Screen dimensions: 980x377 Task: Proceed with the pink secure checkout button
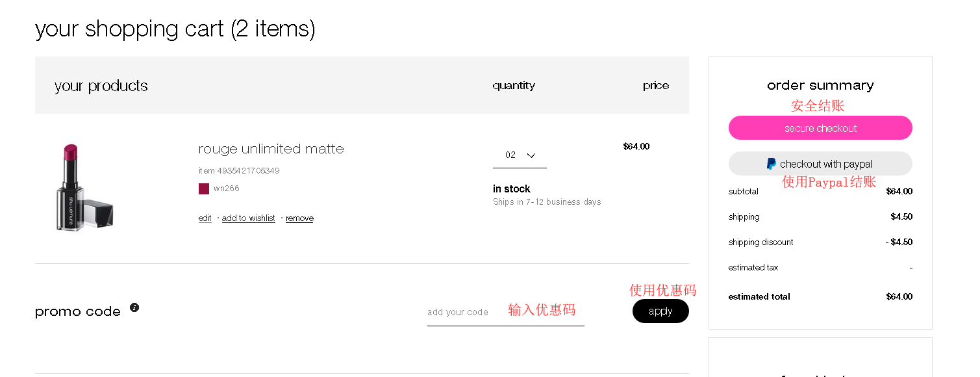820,128
